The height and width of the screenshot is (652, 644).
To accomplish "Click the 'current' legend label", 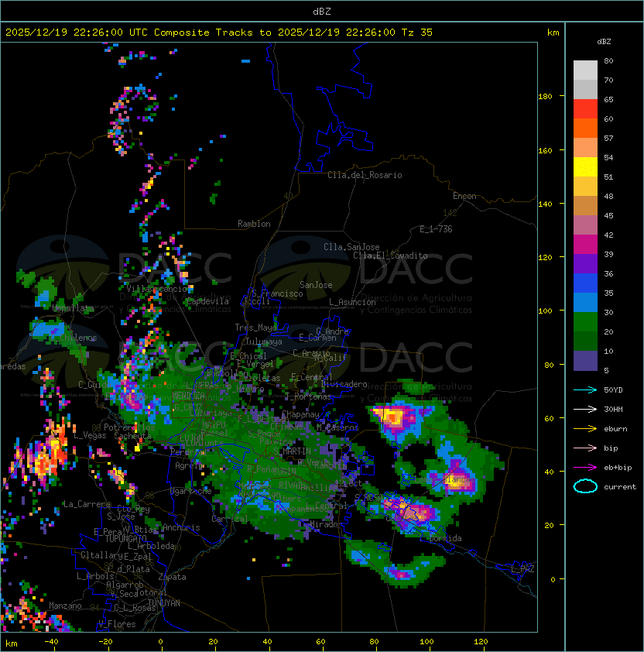I will [620, 487].
